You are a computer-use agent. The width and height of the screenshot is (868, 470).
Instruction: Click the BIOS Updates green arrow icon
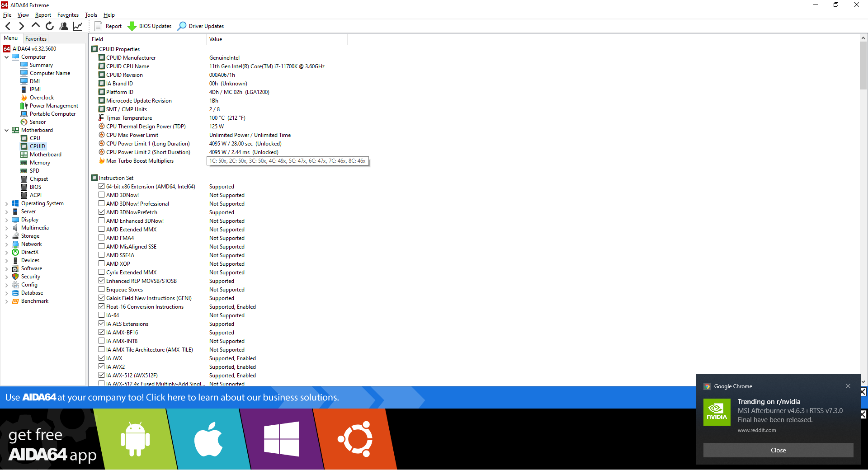click(x=132, y=26)
